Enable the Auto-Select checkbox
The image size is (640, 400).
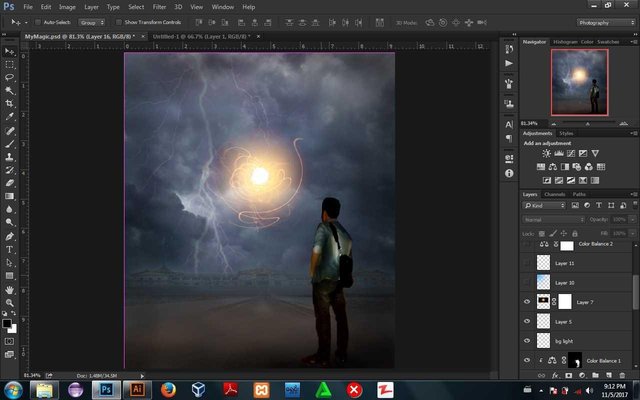37,21
